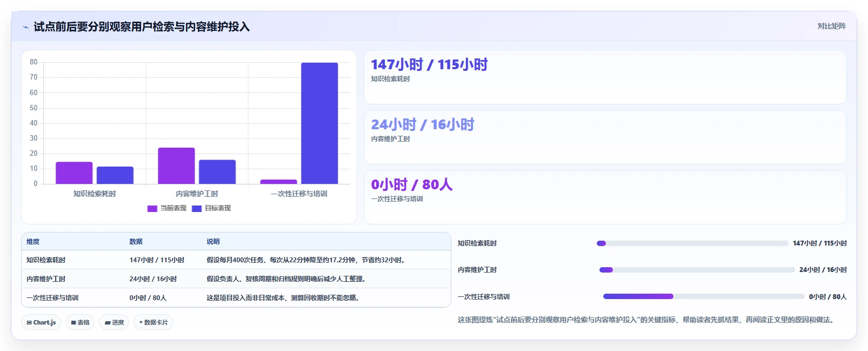Click the 表格 tag chip
Screen dimensions: 868x351
click(x=80, y=322)
